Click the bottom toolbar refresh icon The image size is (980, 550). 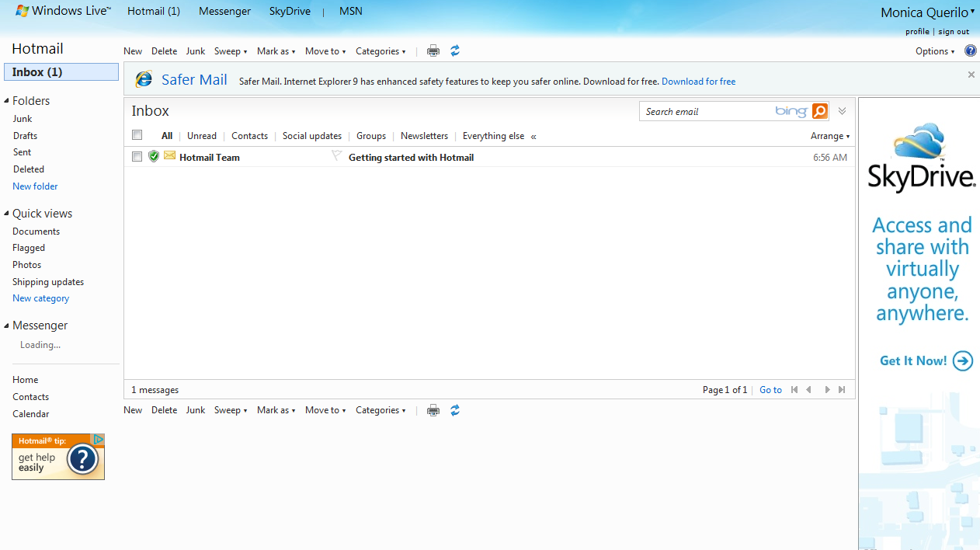pos(455,410)
